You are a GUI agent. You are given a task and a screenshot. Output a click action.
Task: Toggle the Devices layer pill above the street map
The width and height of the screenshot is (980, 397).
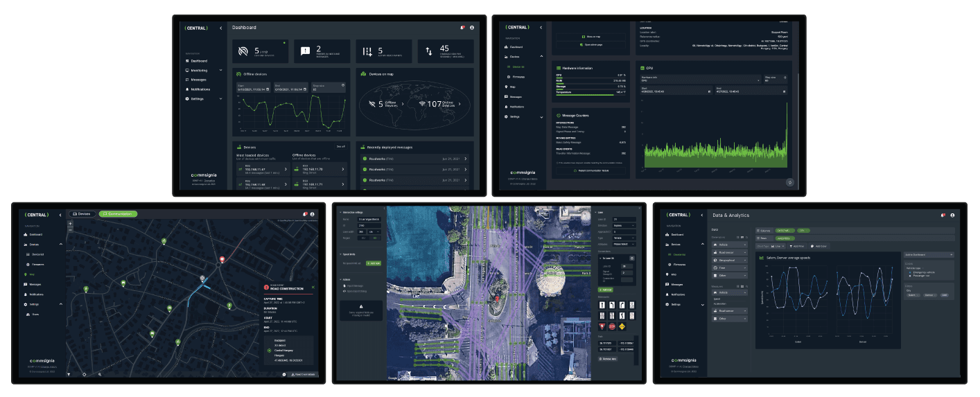(x=82, y=214)
